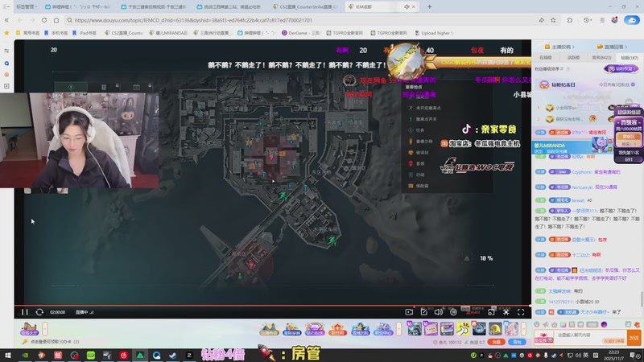Open 主播投稿 link in chat panel

(x=559, y=47)
